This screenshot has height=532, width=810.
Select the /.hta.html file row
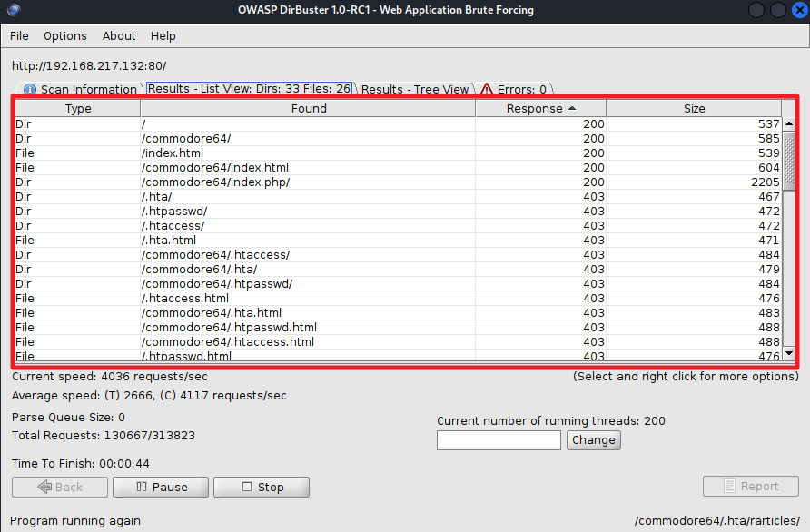pos(398,240)
